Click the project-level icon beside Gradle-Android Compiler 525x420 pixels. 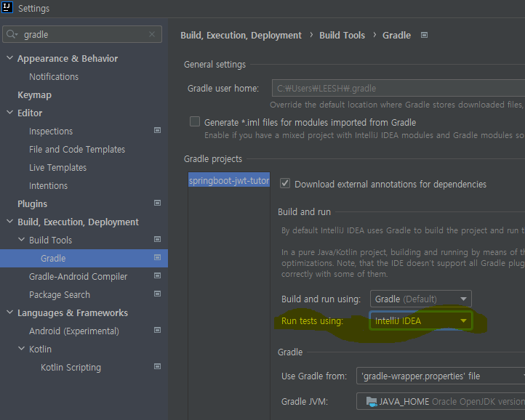point(157,275)
